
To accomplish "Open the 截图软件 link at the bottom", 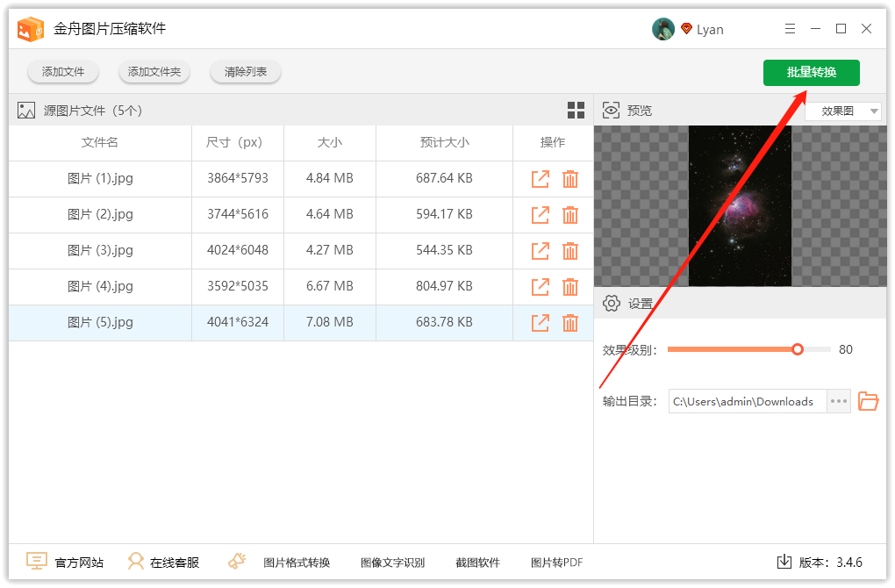I will pyautogui.click(x=477, y=562).
